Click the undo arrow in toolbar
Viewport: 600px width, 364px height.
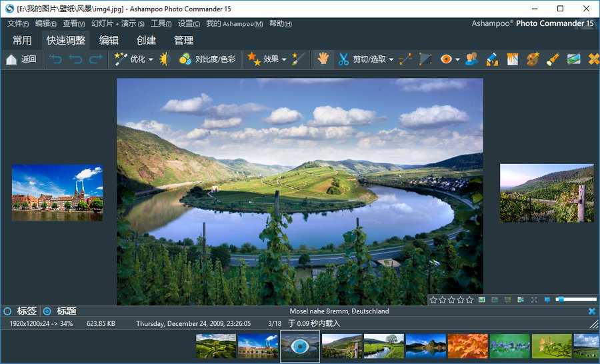click(x=55, y=59)
